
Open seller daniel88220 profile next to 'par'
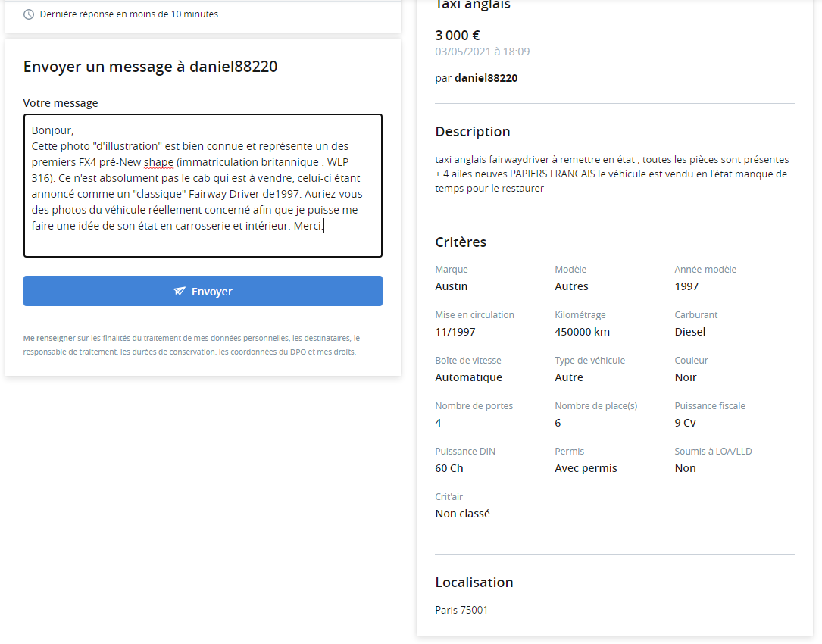point(486,78)
